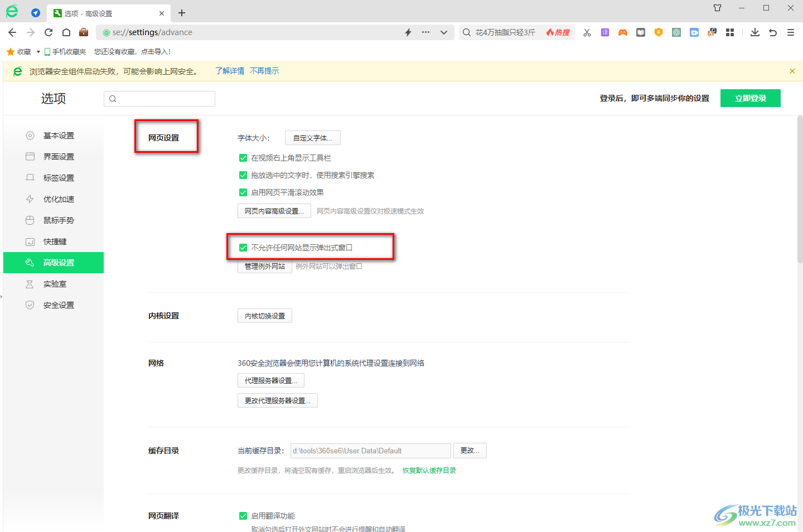Click the undo closed-tab arrow icon
The image size is (803, 532).
click(773, 32)
